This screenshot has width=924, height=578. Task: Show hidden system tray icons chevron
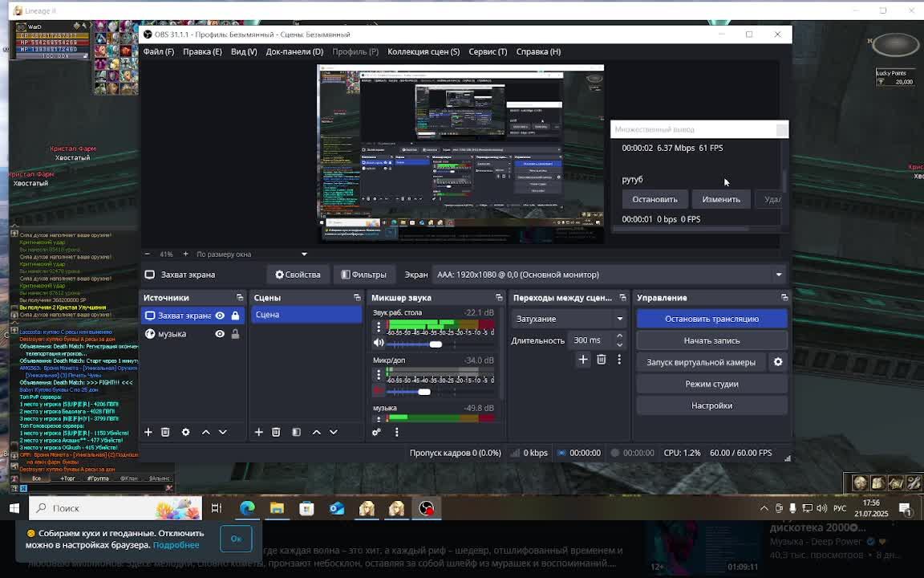point(764,508)
